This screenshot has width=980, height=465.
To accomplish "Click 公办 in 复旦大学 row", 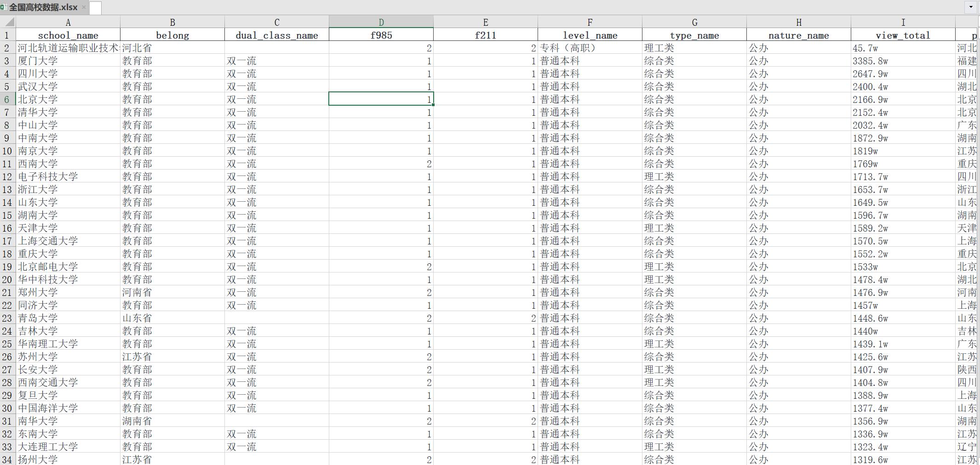I will pyautogui.click(x=799, y=395).
